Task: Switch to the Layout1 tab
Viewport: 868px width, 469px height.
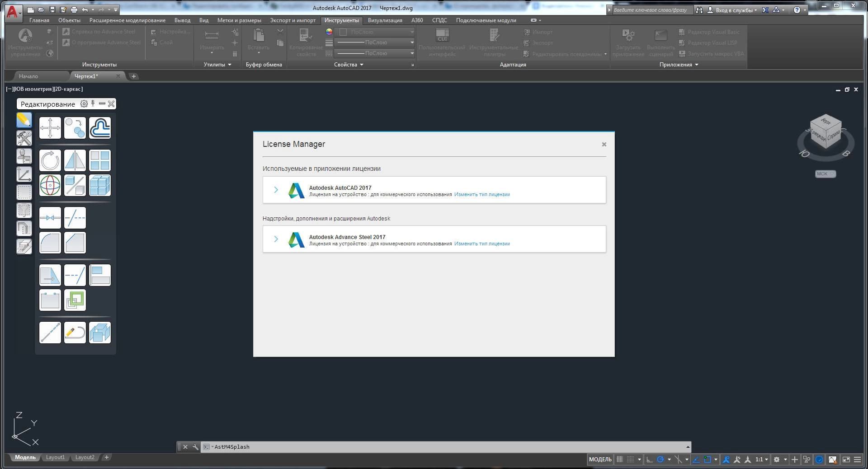Action: (x=55, y=457)
